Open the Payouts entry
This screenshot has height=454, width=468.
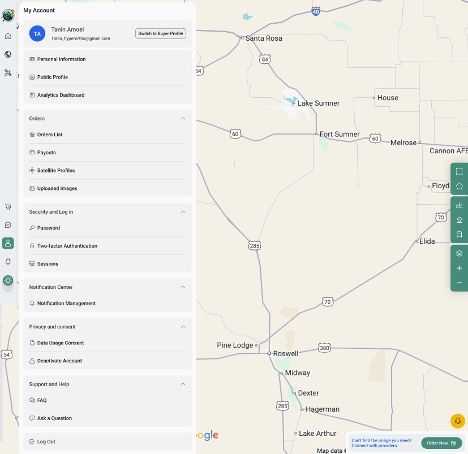click(x=107, y=152)
